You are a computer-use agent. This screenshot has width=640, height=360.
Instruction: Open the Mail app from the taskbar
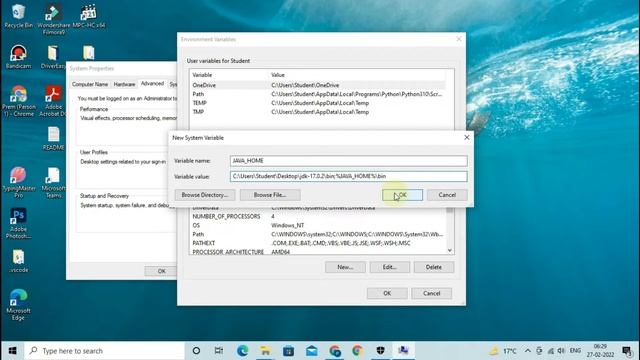[x=312, y=351]
